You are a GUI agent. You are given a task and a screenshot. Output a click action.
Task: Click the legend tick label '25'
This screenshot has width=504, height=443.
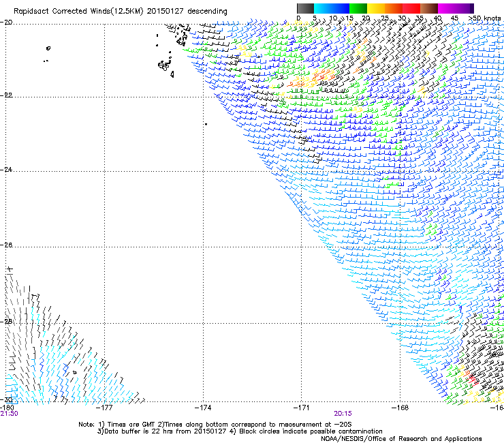pos(385,18)
